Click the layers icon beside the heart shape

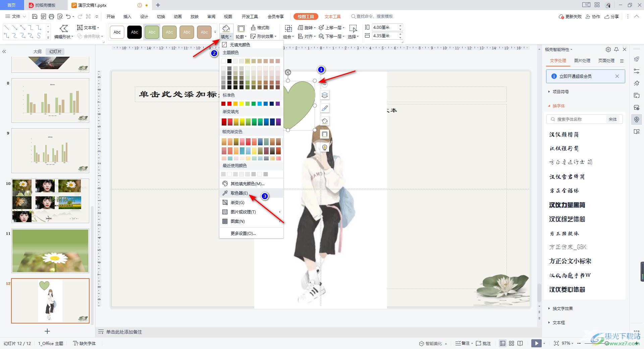coord(324,95)
